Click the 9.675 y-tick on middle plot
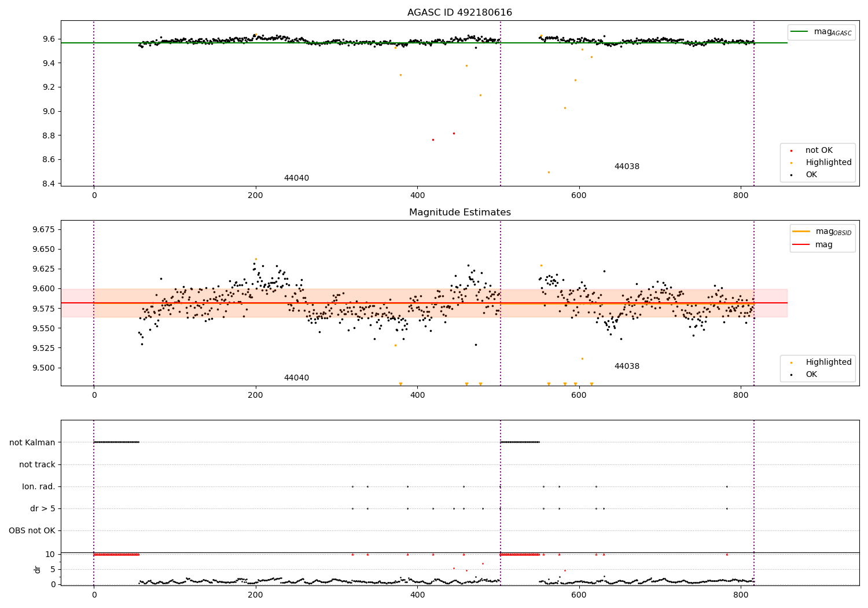This screenshot has height=608, width=868. tap(44, 229)
